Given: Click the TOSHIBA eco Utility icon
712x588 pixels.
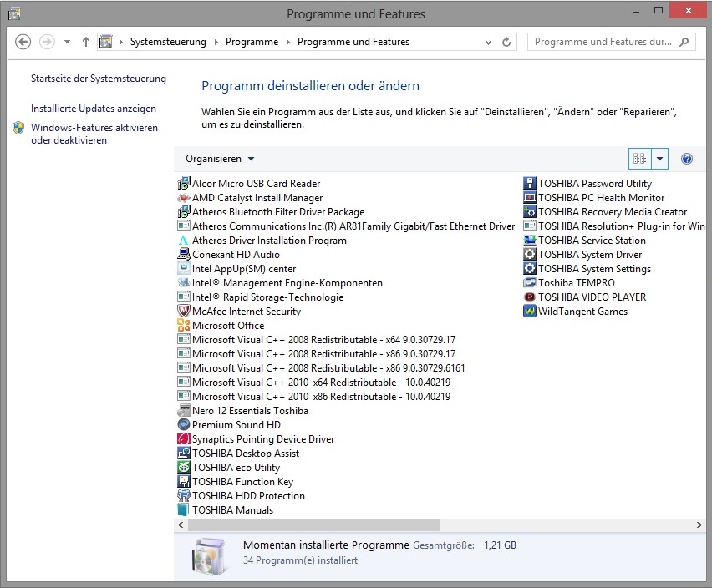Looking at the screenshot, I should (x=184, y=468).
